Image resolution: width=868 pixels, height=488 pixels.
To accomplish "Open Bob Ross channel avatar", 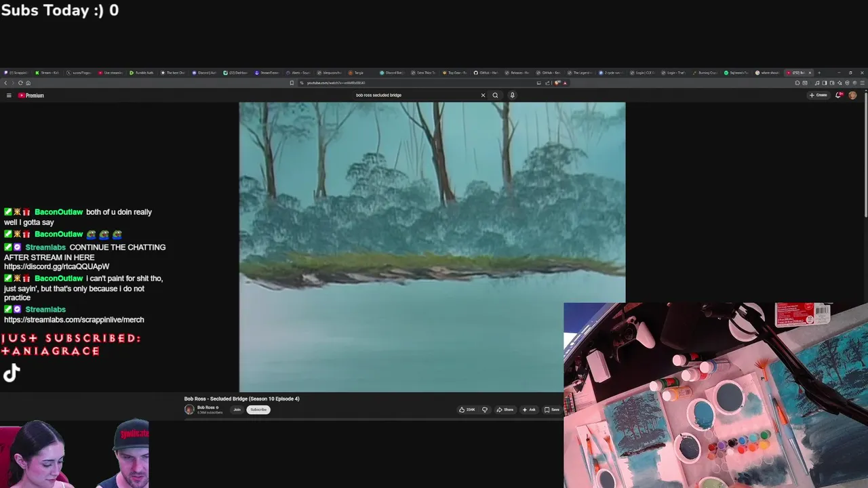I will tap(189, 409).
